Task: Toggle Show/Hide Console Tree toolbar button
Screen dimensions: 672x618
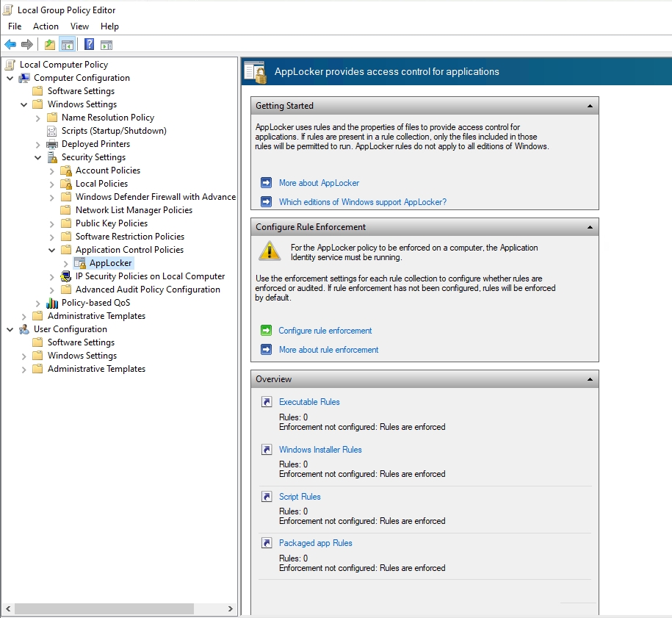Action: pyautogui.click(x=67, y=45)
